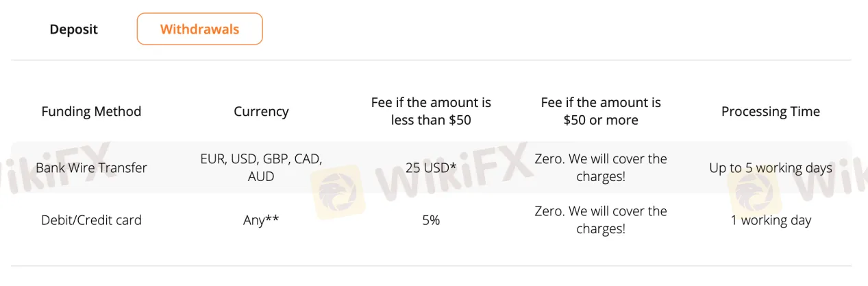Click the WikiFX watermark logo in table center

click(338, 190)
